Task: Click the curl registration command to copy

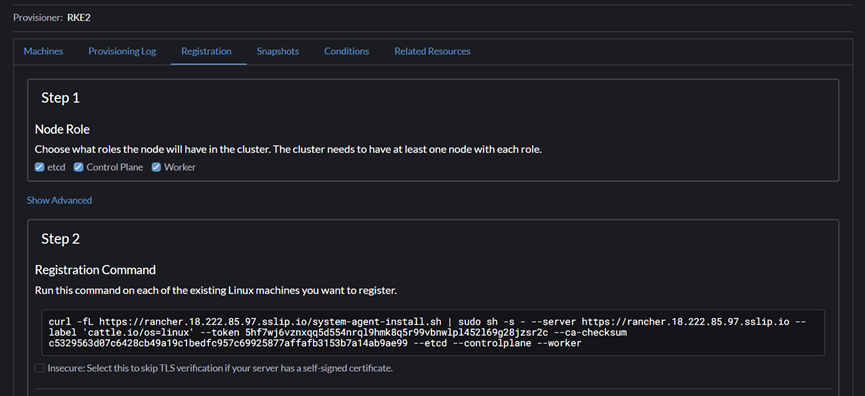Action: pyautogui.click(x=433, y=333)
